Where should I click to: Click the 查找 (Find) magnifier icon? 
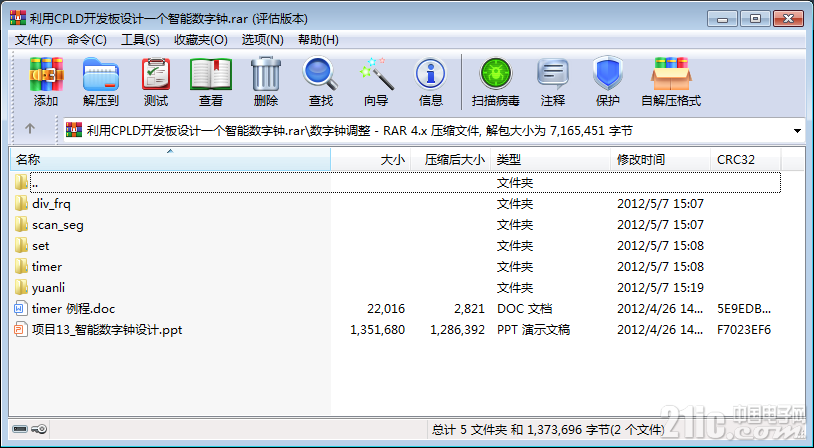coord(320,74)
